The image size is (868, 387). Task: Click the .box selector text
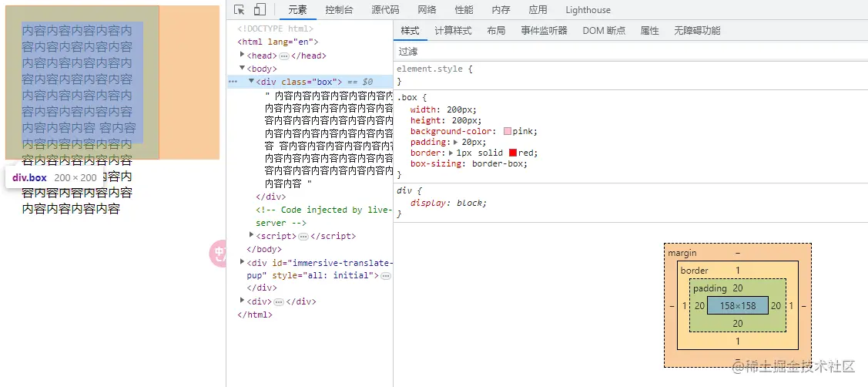click(x=408, y=98)
